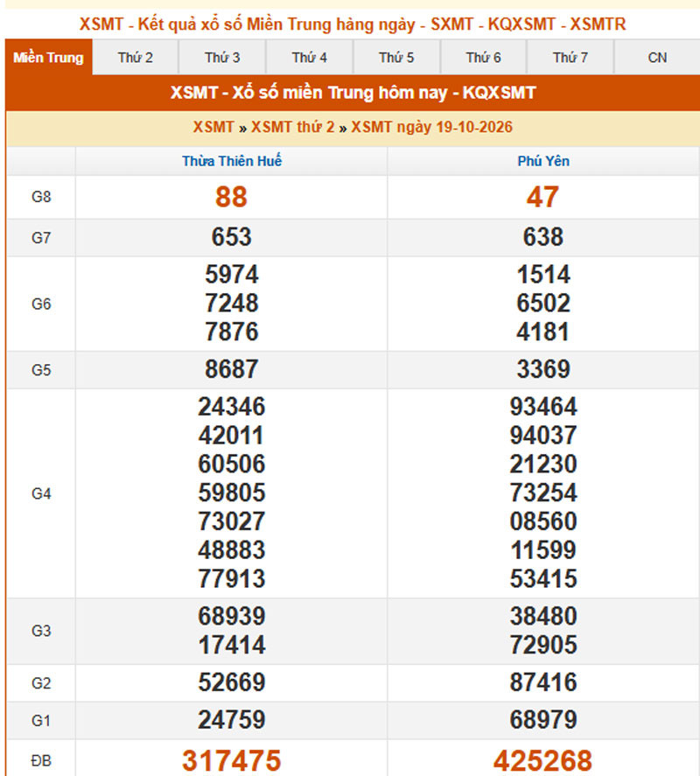Image resolution: width=700 pixels, height=776 pixels.
Task: Select the Miền Trung tab
Action: (x=48, y=58)
